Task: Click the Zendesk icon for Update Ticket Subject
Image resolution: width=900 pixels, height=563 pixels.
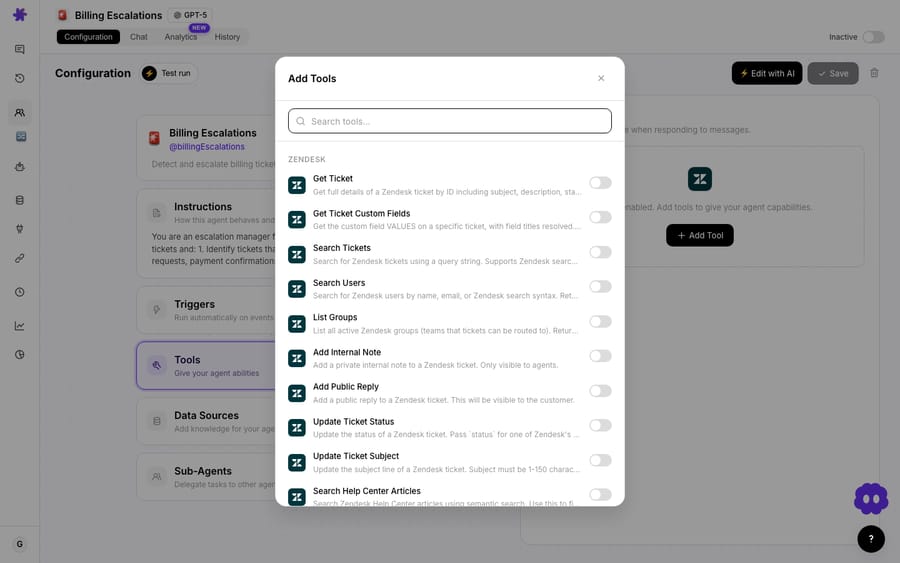Action: pyautogui.click(x=297, y=463)
